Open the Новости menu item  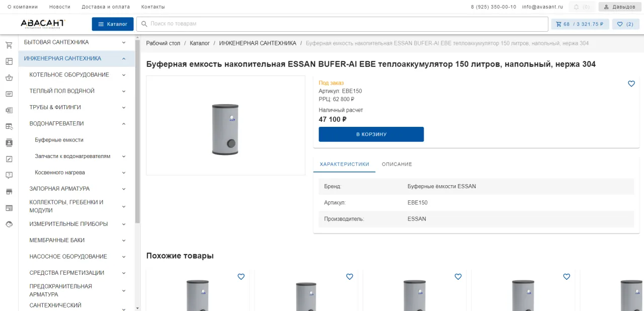[60, 7]
